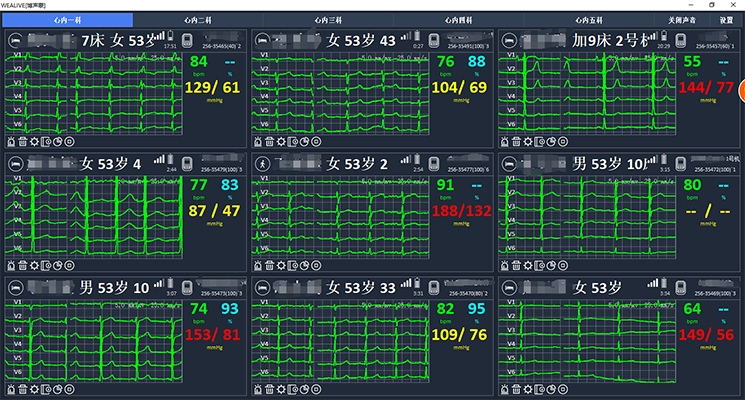Image resolution: width=745 pixels, height=400 pixels.
Task: Click orange circle at right screen edge
Action: 741,95
